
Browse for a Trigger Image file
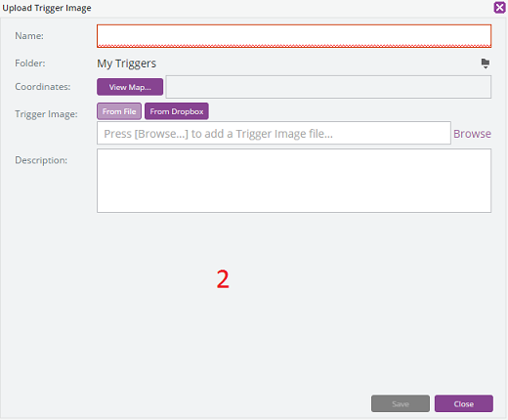click(472, 134)
